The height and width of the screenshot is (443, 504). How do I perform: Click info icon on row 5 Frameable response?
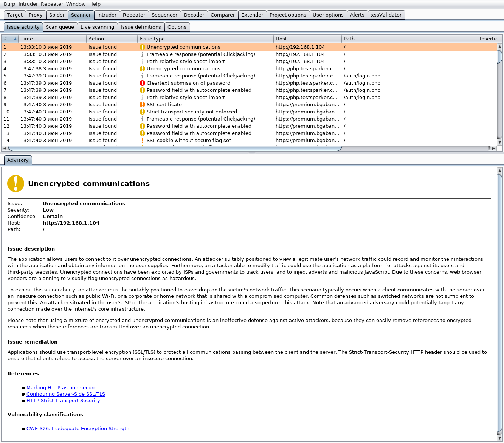pos(142,76)
